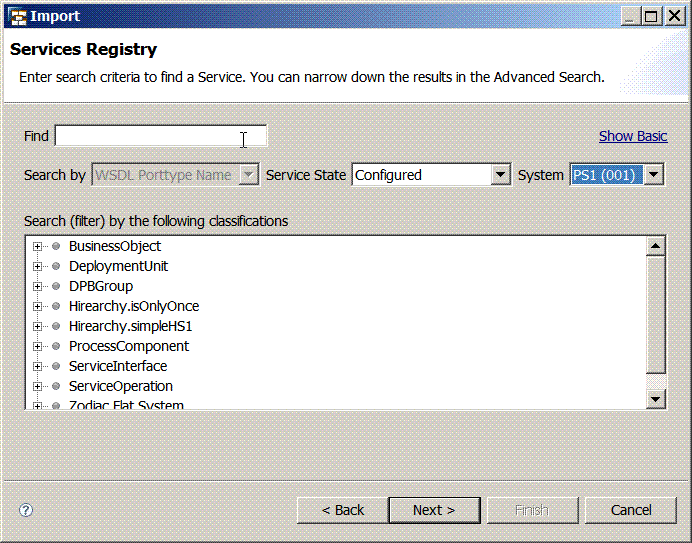Cancel the import wizard
The width and height of the screenshot is (692, 543).
[631, 510]
